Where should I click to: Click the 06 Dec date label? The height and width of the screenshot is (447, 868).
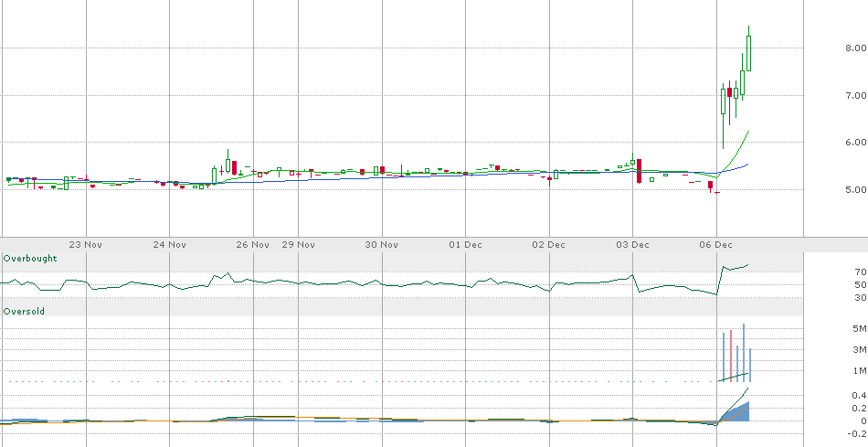[x=715, y=244]
